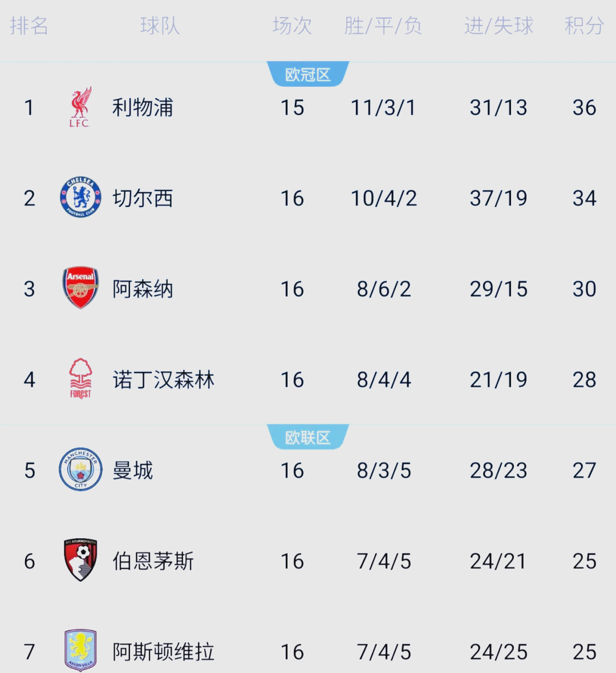Screen dimensions: 616x673
Task: Select the Arsenal crest icon
Action: coord(80,288)
